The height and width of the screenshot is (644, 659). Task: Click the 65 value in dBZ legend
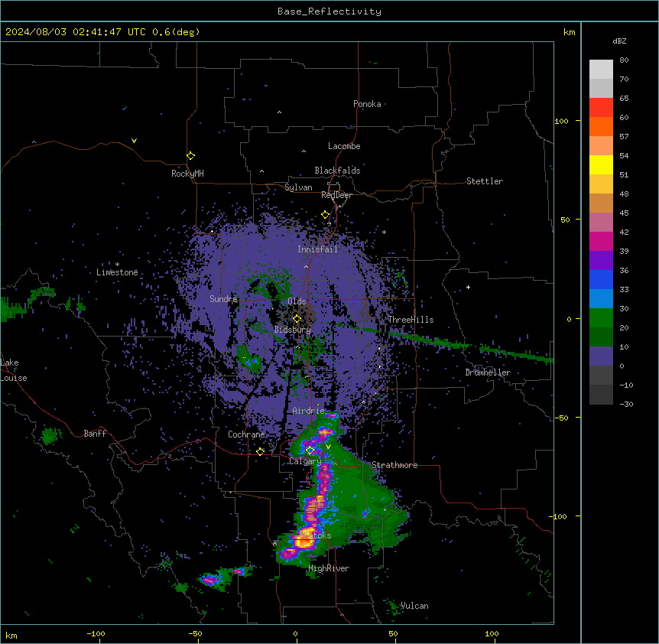624,98
